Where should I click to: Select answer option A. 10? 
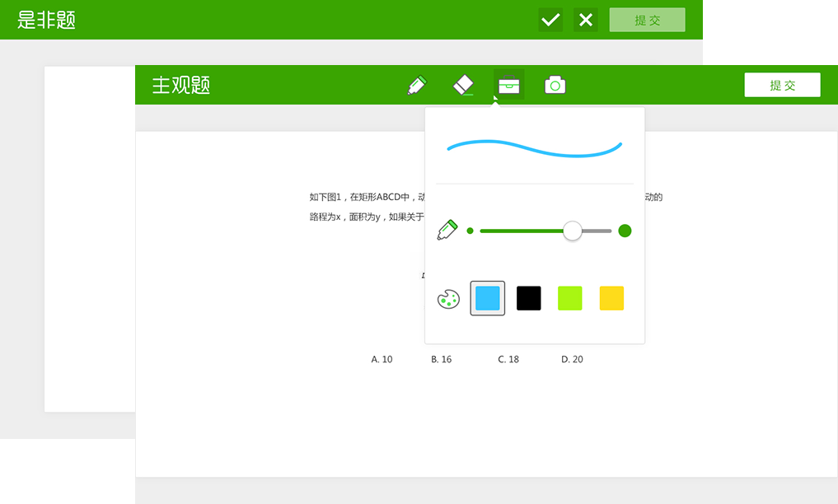[382, 359]
